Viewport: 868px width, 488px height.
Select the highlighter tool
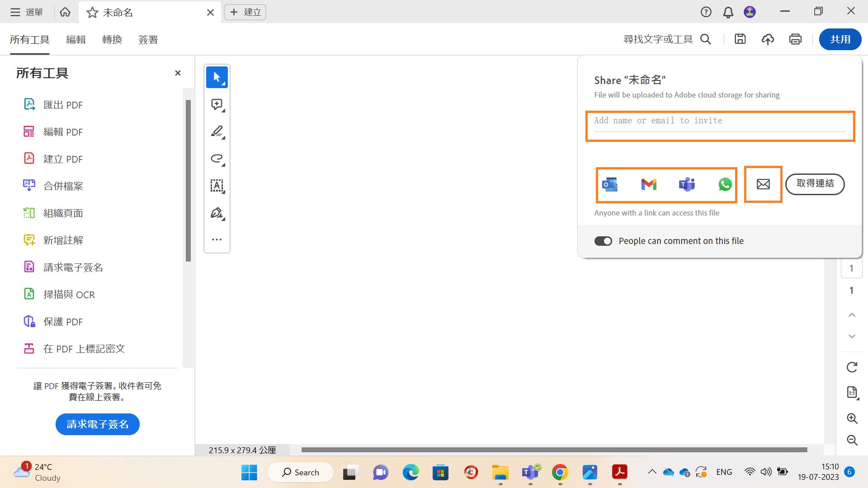click(217, 131)
